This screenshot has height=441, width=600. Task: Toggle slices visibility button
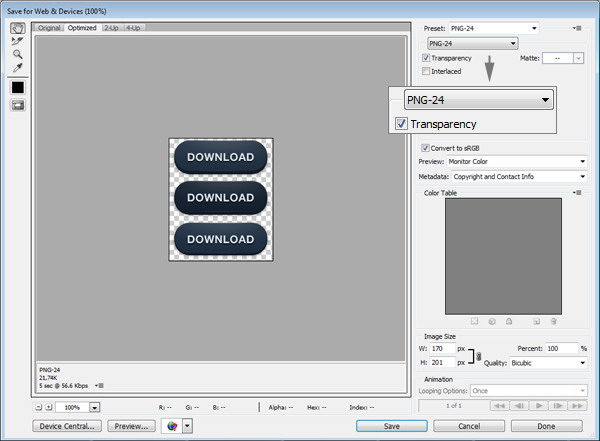[18, 105]
